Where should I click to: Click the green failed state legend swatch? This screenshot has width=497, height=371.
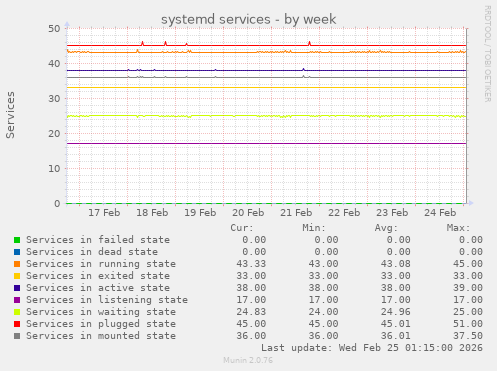17,240
